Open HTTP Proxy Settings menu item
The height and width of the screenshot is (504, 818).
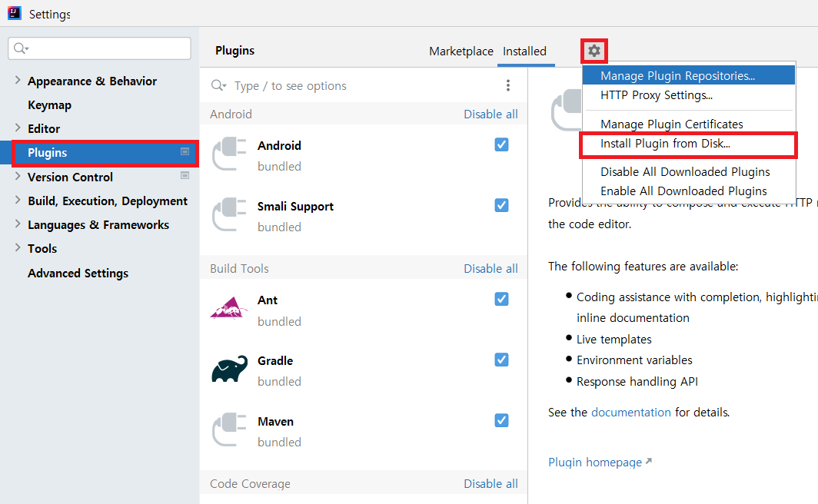tap(689, 95)
